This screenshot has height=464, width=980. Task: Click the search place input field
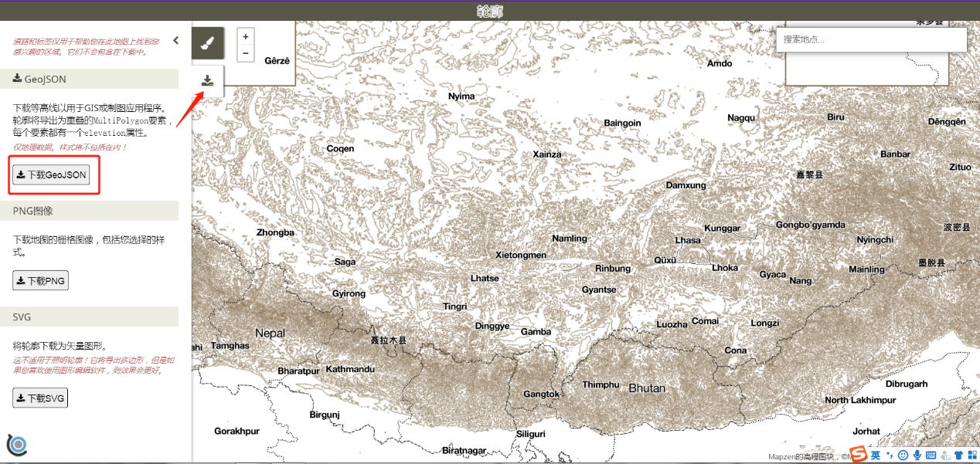point(871,39)
